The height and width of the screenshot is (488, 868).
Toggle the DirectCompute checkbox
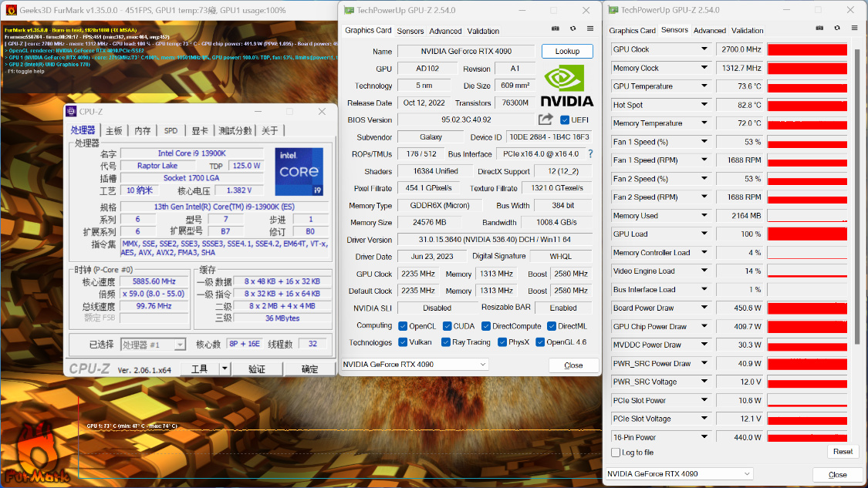click(x=486, y=326)
